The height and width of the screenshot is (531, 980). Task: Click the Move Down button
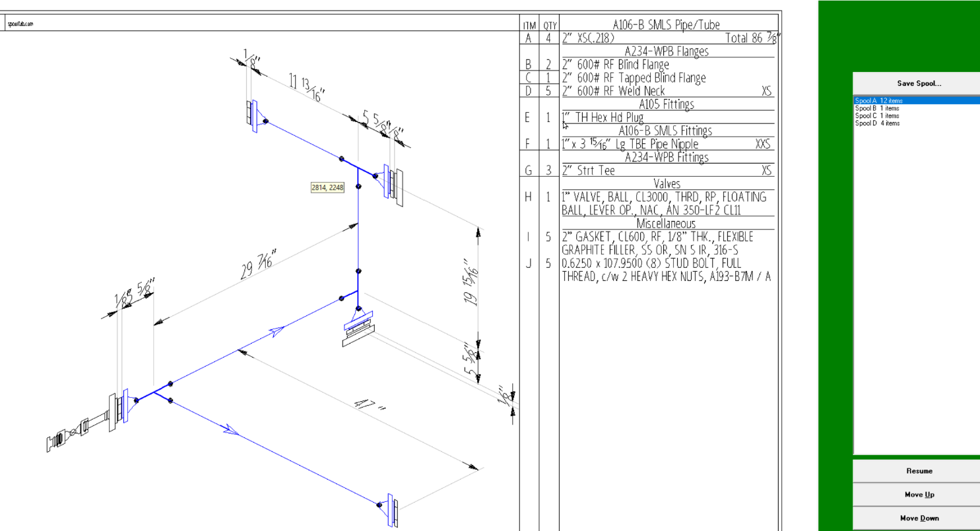[x=919, y=518]
